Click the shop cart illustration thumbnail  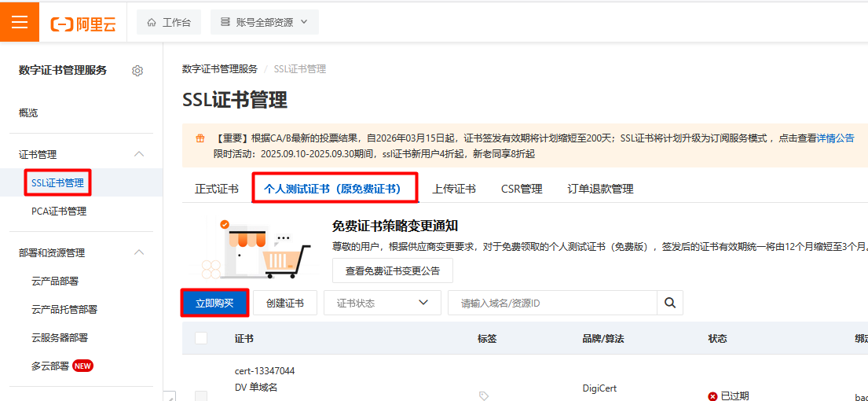(258, 248)
